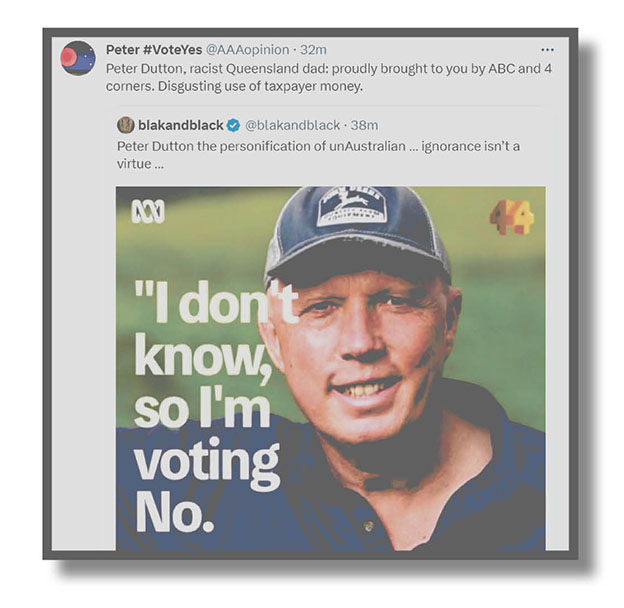624x608 pixels.
Task: Click the 32m timestamp
Action: click(x=313, y=49)
